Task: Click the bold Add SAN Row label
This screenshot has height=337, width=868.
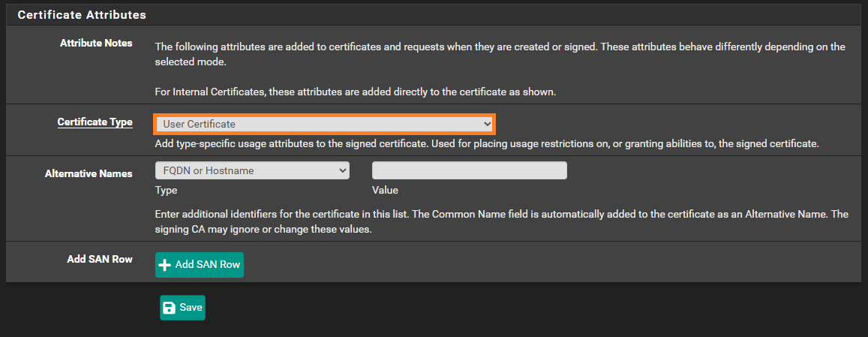Action: [x=101, y=259]
